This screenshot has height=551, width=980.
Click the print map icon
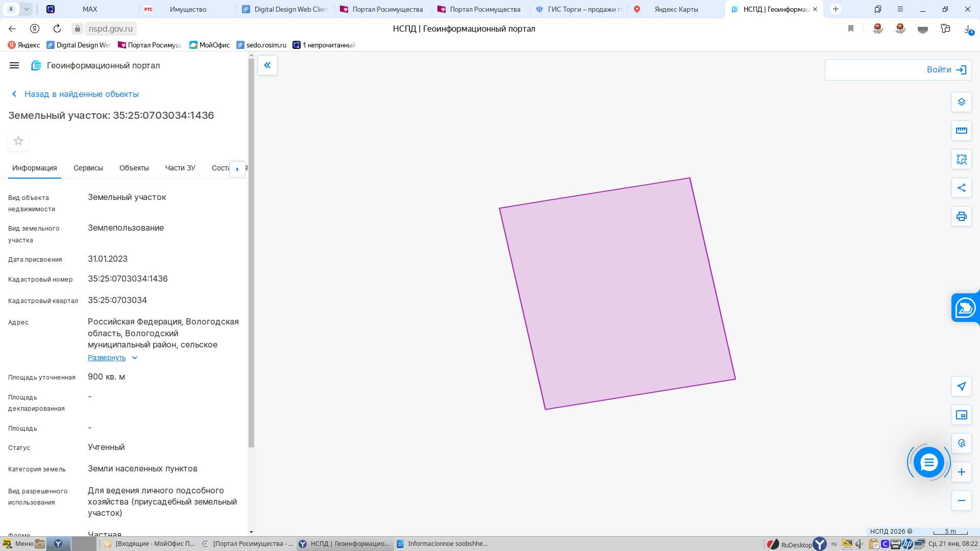[x=961, y=216]
